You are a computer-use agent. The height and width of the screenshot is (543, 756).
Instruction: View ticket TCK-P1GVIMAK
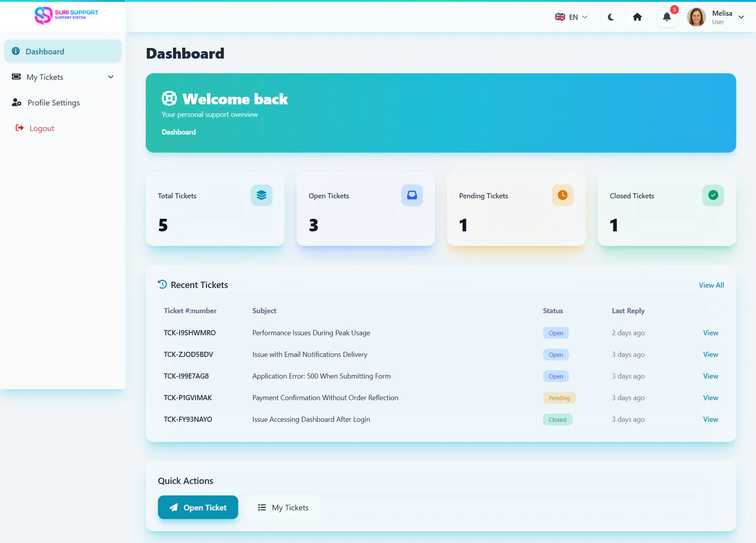(710, 398)
